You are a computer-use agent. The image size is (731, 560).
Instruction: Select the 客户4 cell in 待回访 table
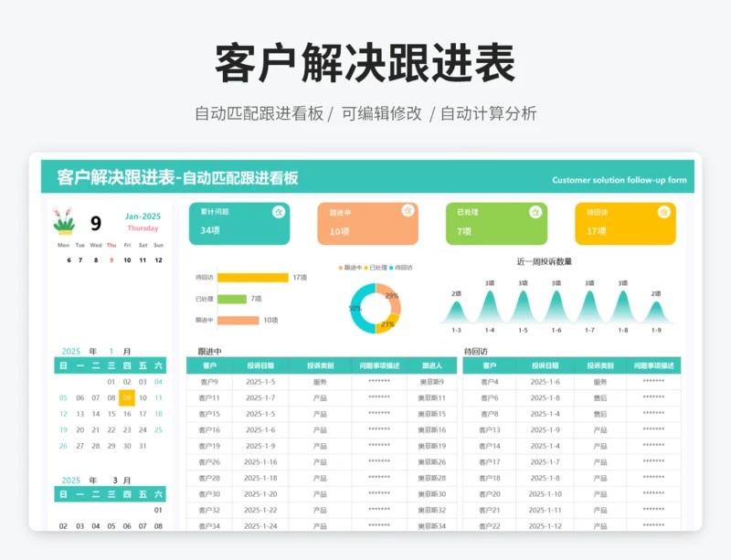489,382
